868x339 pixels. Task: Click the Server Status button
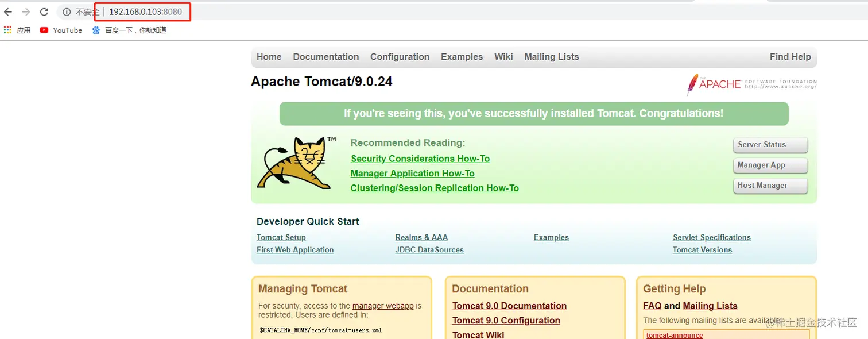point(770,145)
